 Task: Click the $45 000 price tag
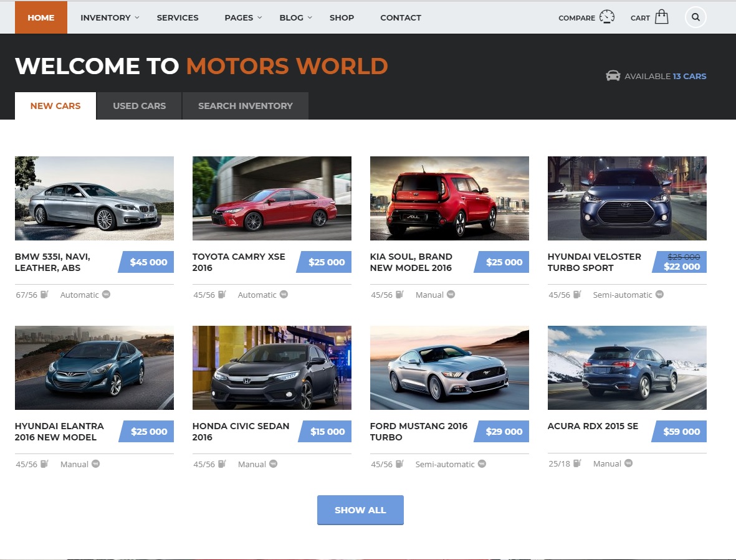click(146, 262)
